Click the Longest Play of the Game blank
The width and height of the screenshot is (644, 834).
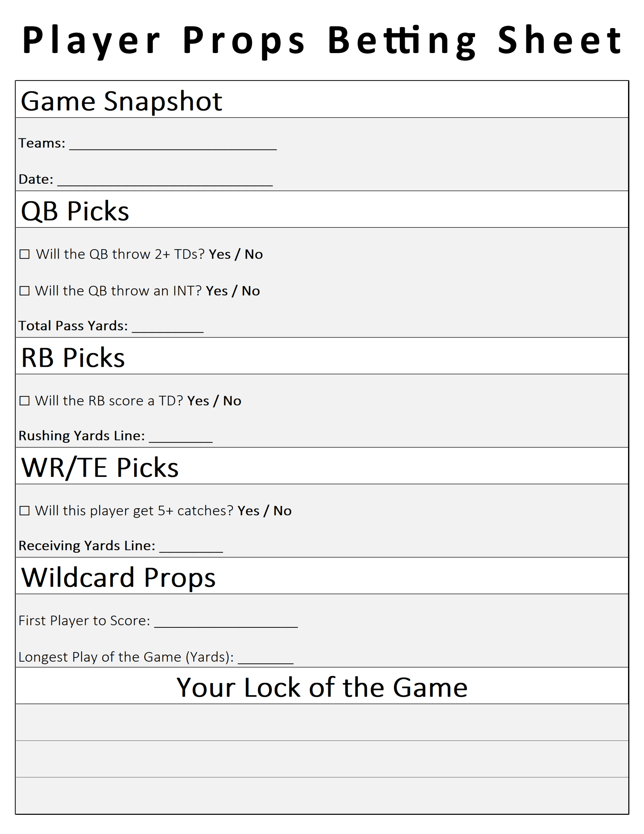point(265,659)
